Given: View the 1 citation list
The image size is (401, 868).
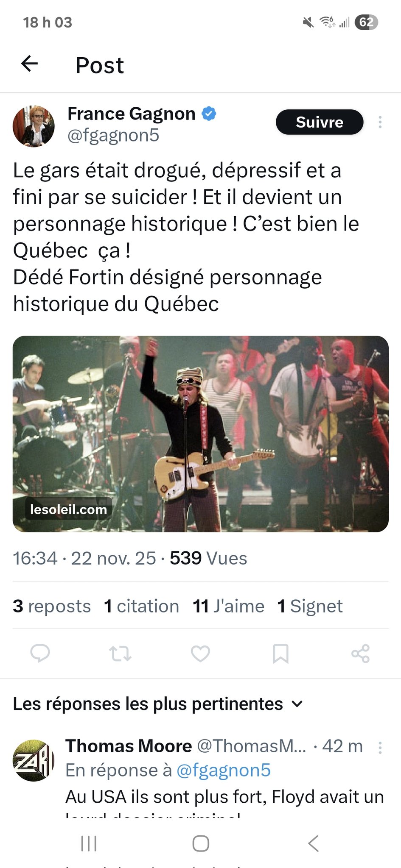Looking at the screenshot, I should tap(142, 606).
